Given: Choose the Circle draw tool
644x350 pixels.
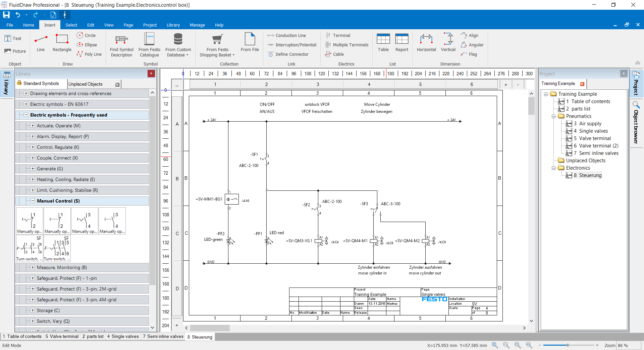Looking at the screenshot, I should point(86,35).
